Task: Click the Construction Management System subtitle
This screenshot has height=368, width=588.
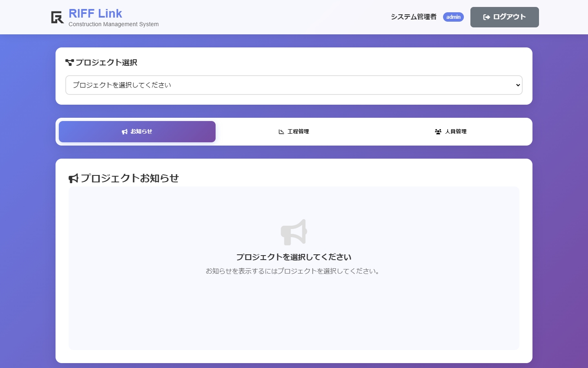Action: click(x=114, y=24)
